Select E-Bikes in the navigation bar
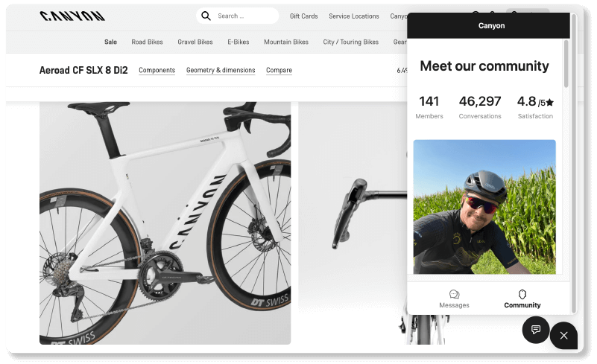The height and width of the screenshot is (364, 597). pyautogui.click(x=239, y=42)
